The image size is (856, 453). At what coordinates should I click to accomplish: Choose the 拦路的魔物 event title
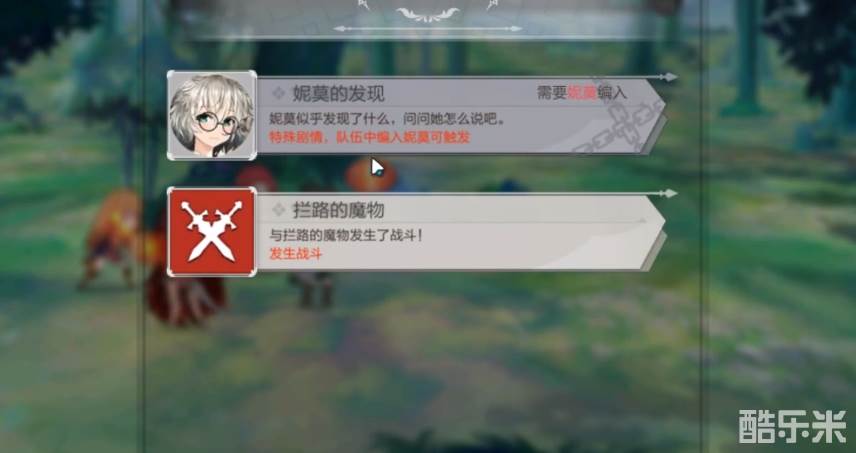tap(338, 210)
